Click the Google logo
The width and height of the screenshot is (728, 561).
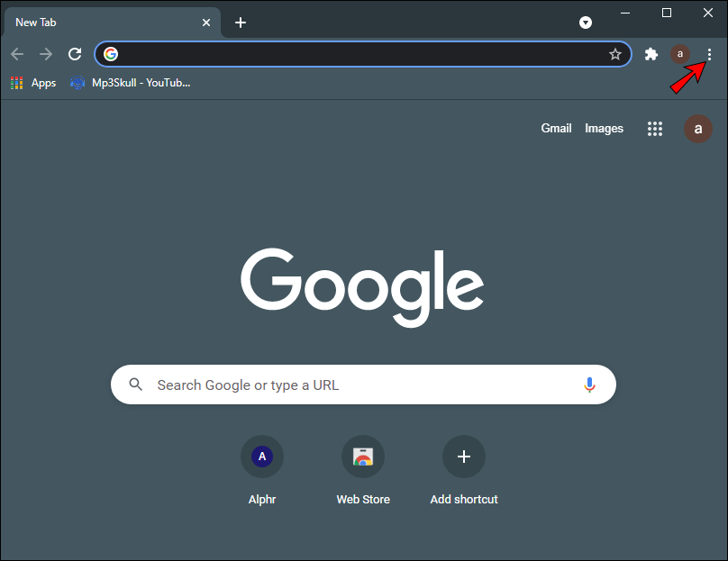pos(362,287)
